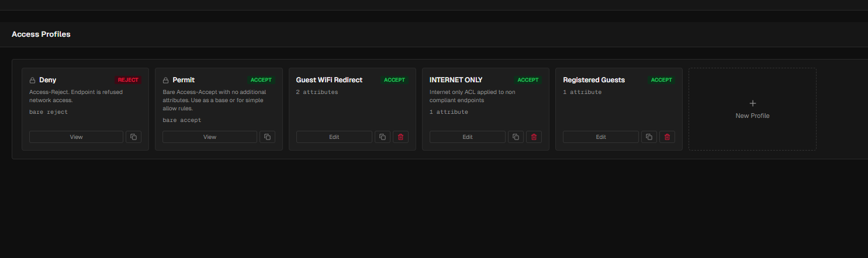Edit the Registered Guests profile
The width and height of the screenshot is (868, 258).
coord(601,137)
